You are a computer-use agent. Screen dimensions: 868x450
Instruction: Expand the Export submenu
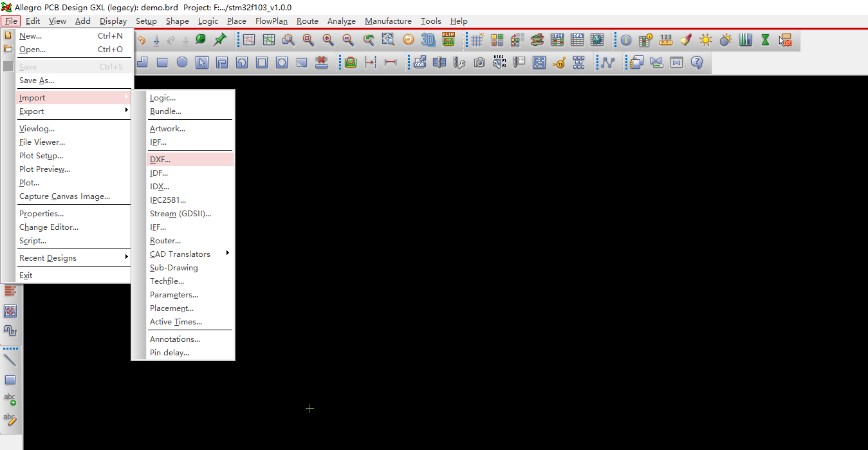(73, 111)
